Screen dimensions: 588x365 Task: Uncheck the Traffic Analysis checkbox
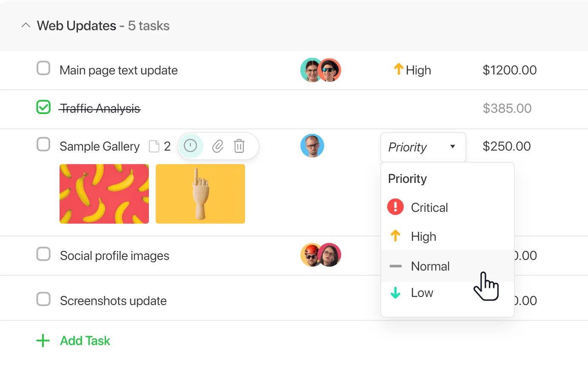point(43,107)
